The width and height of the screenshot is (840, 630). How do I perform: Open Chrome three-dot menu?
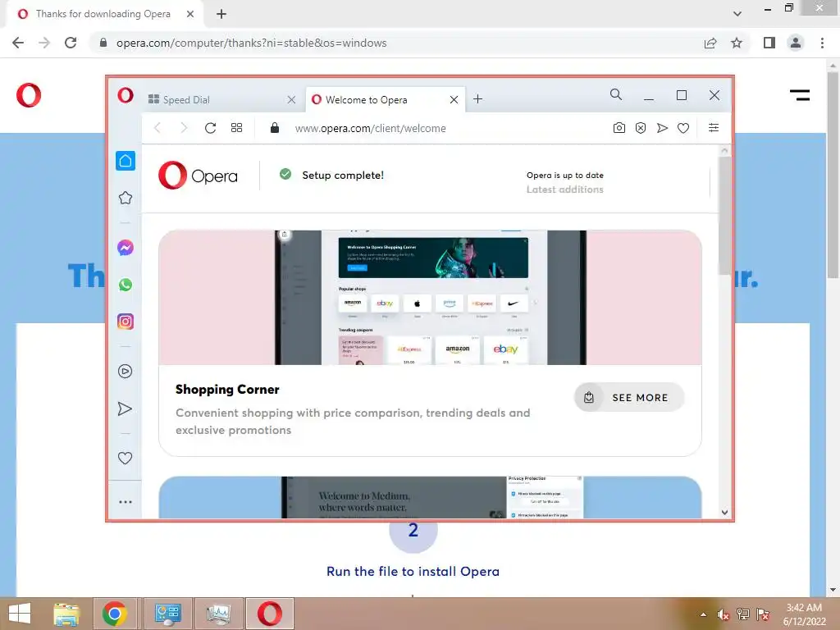[x=822, y=43]
